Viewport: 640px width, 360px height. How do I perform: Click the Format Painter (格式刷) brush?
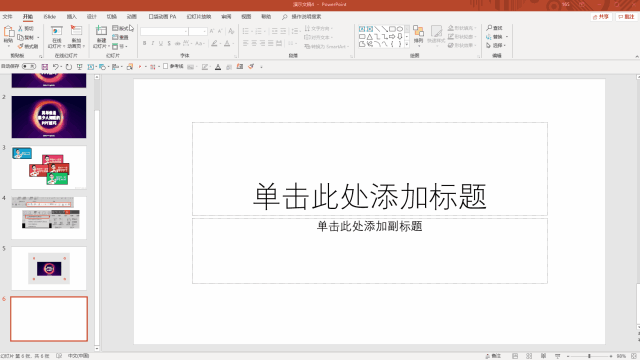(x=28, y=46)
